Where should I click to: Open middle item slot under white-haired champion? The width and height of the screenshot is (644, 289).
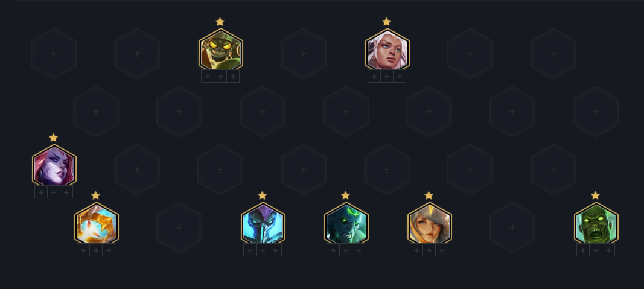tap(387, 77)
